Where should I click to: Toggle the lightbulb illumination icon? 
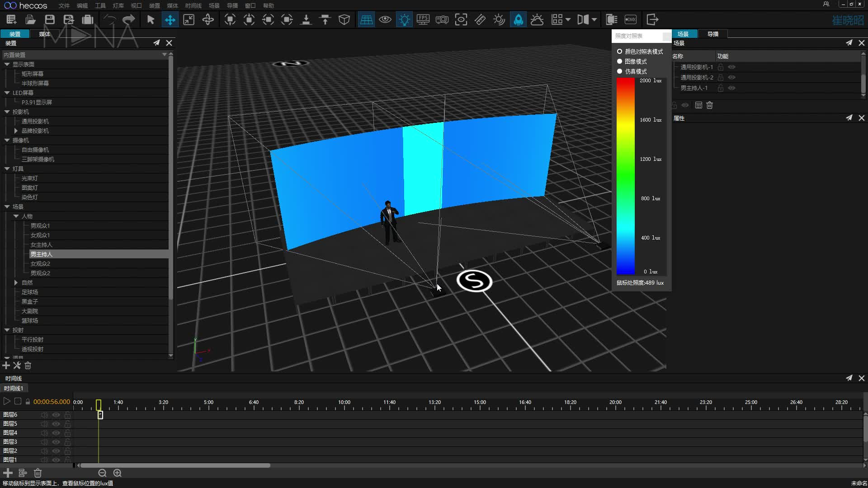coord(404,19)
